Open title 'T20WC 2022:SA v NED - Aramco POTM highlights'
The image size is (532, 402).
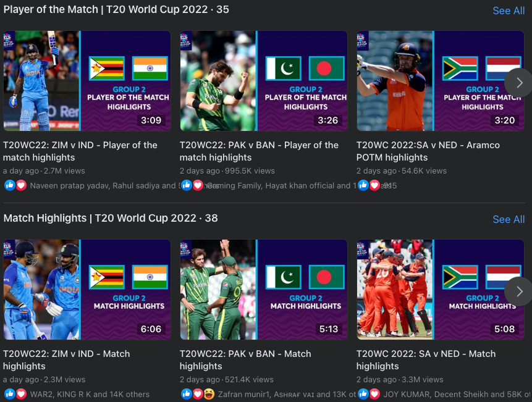428,151
